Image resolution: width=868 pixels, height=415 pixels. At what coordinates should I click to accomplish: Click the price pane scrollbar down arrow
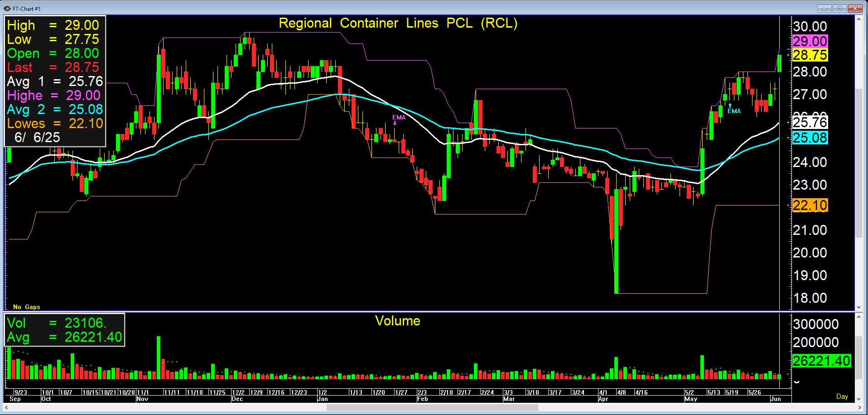[858, 307]
